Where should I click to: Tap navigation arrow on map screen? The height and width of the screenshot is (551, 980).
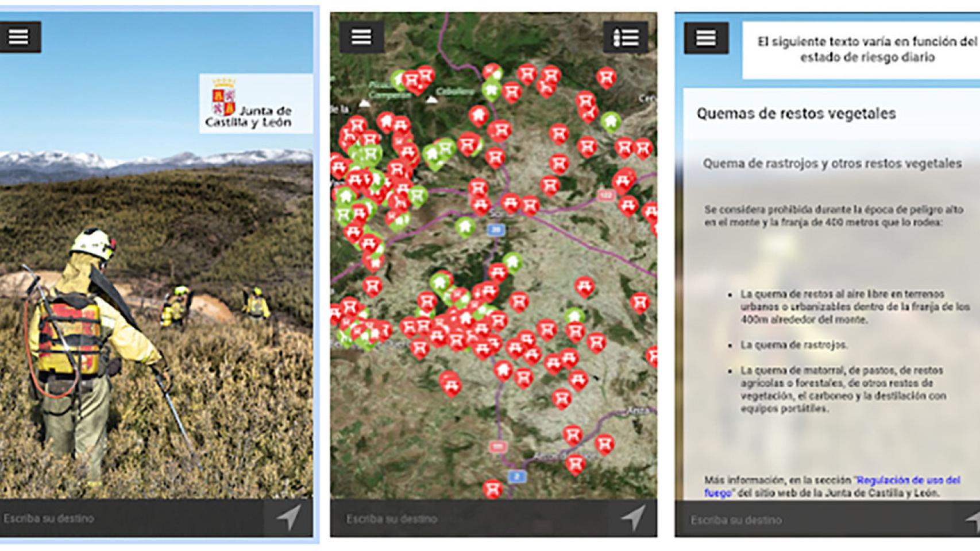(632, 518)
